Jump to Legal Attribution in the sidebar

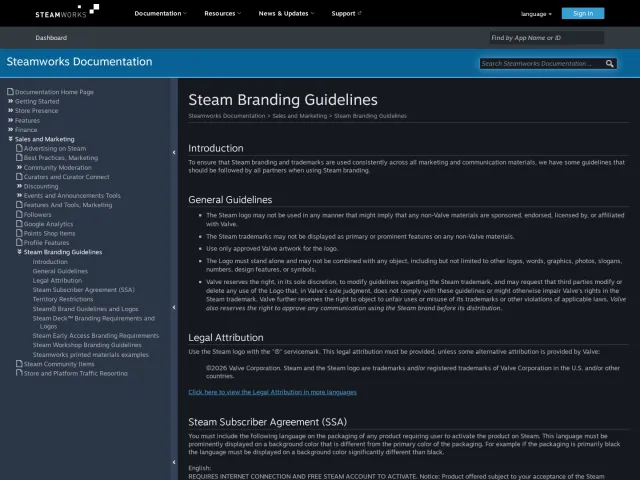click(57, 280)
